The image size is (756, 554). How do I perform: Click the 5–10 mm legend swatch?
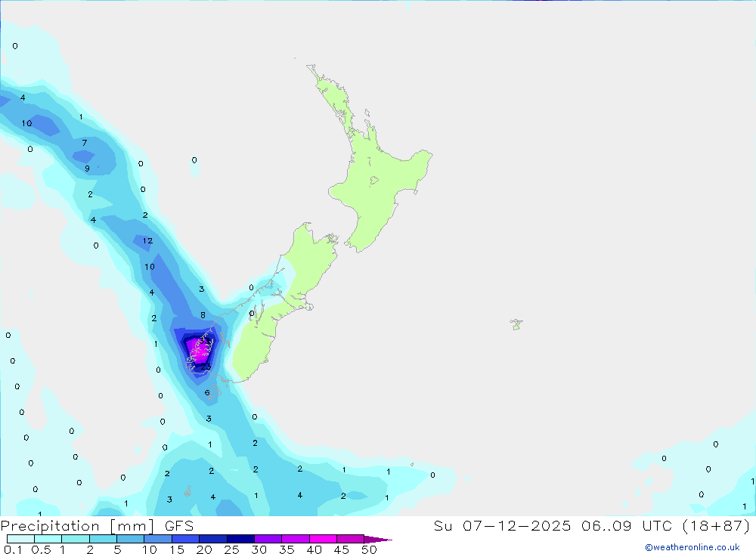coord(131,539)
